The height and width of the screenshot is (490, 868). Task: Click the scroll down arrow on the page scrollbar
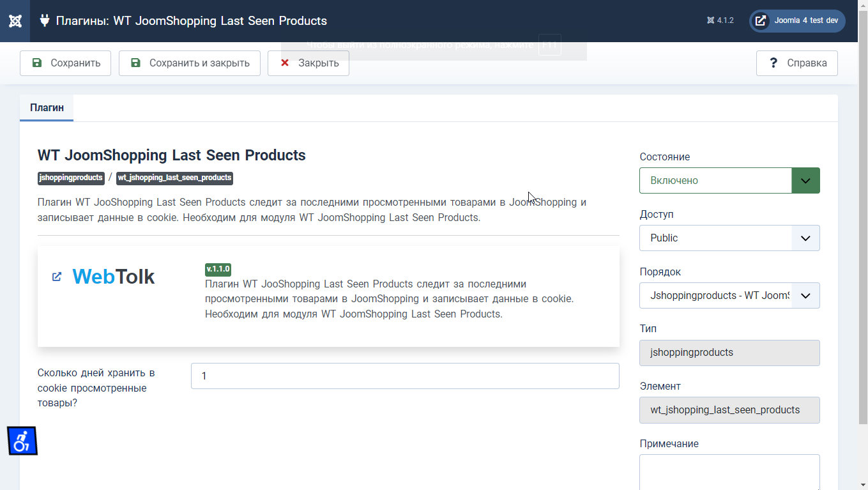[862, 484]
